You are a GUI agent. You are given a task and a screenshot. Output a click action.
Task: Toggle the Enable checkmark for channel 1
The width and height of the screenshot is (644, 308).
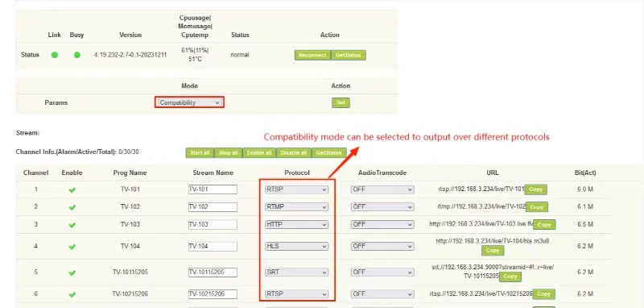(x=72, y=190)
